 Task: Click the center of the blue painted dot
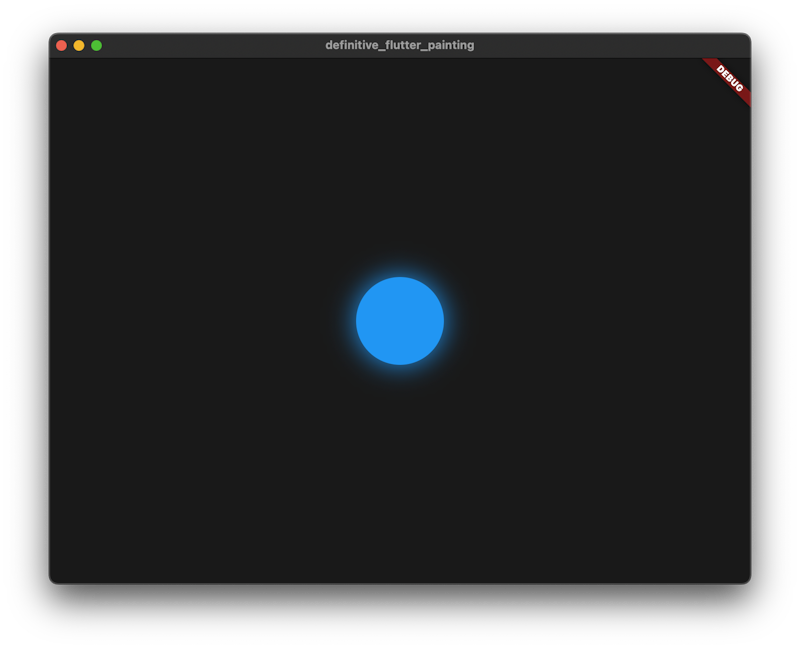pyautogui.click(x=399, y=320)
